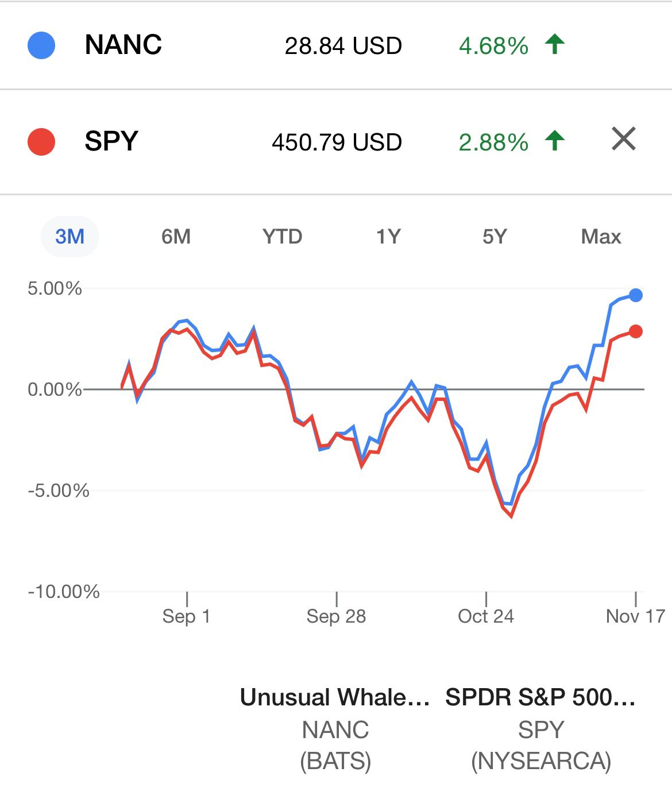The height and width of the screenshot is (803, 672).
Task: Select the 3M time range tab
Action: (x=69, y=237)
